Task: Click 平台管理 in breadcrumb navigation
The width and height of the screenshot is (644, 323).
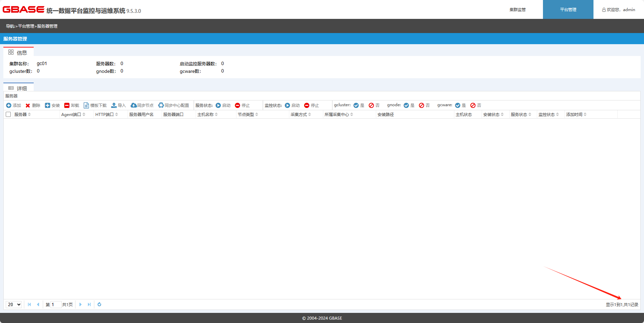Action: pyautogui.click(x=26, y=26)
